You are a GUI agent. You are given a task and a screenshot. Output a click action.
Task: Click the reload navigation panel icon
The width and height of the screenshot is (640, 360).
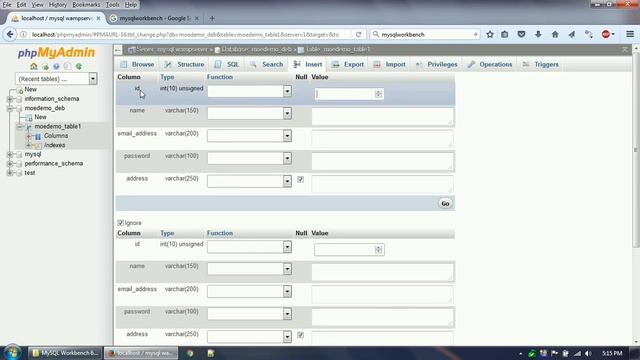pos(78,66)
